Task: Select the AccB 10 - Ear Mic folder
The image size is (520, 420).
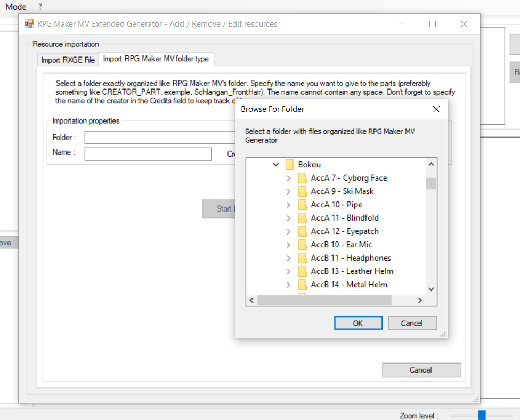Action: pyautogui.click(x=342, y=245)
